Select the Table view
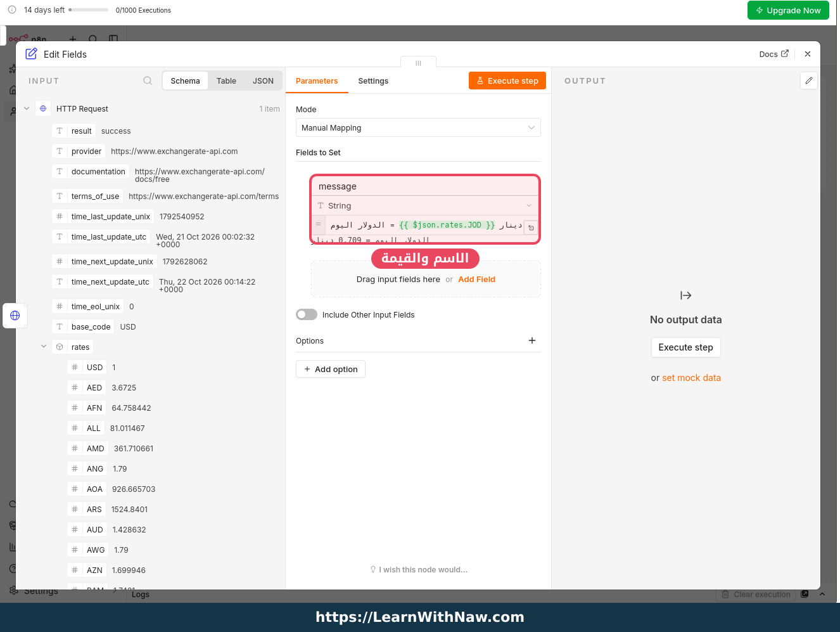 226,81
